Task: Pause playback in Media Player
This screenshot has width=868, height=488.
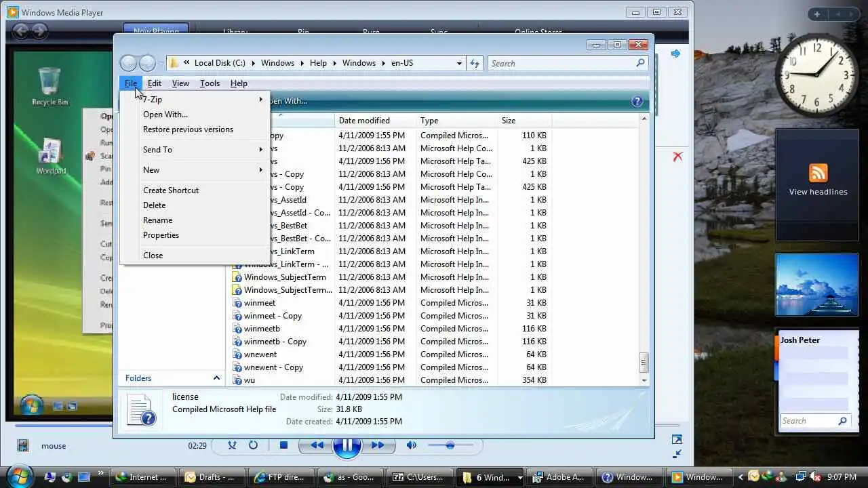Action: [347, 445]
